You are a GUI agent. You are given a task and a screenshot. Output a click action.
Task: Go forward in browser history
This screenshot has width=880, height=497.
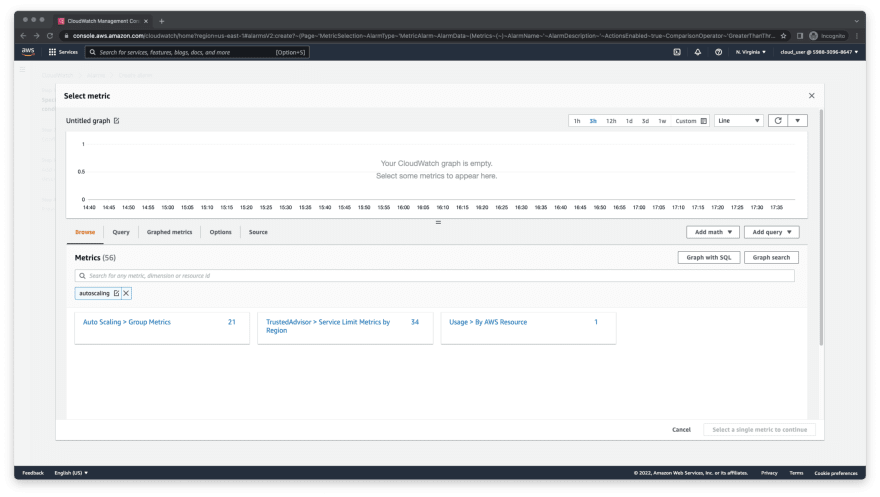tap(36, 36)
